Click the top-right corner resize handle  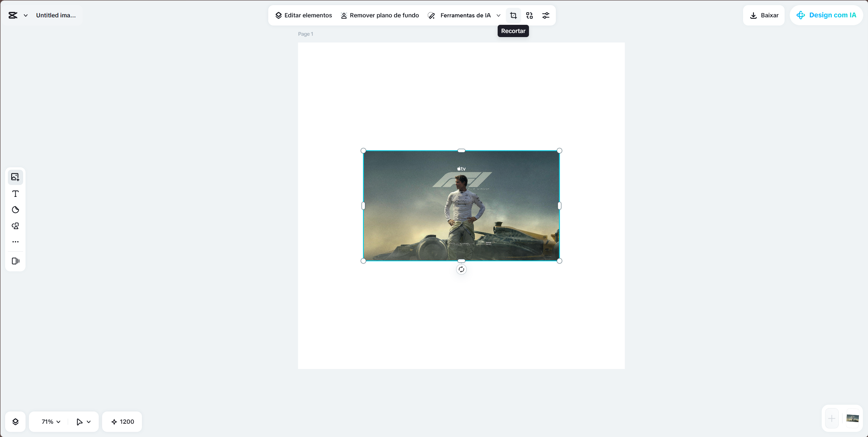pos(559,151)
